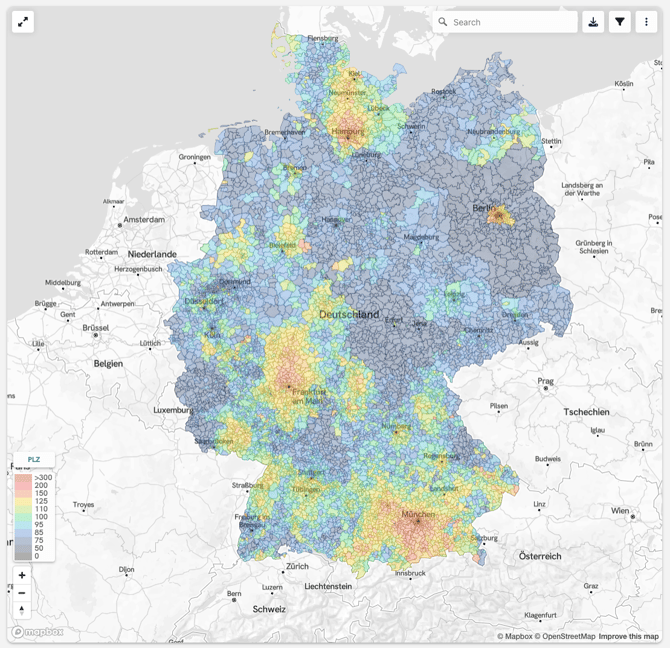Click the 125 yellow legend swatch
Viewport: 670px width, 648px height.
pos(25,501)
